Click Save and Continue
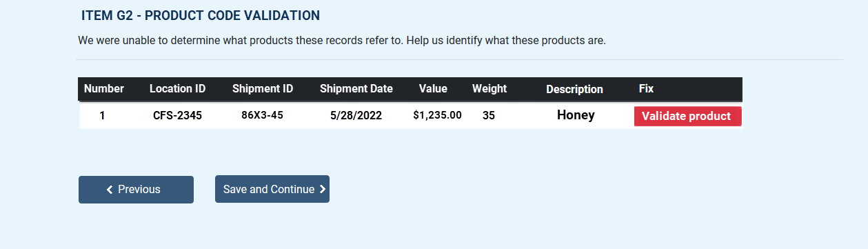This screenshot has width=868, height=249. click(x=272, y=189)
